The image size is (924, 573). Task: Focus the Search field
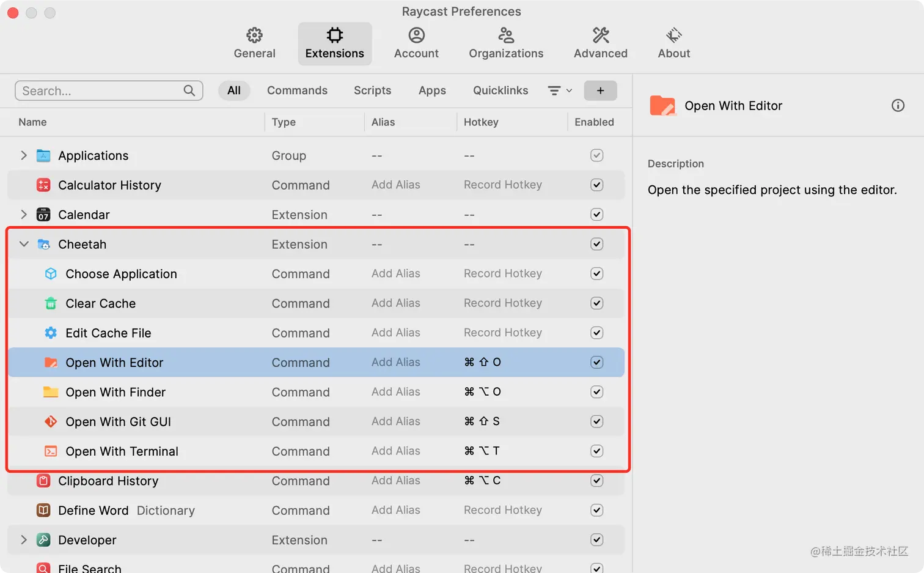point(109,91)
